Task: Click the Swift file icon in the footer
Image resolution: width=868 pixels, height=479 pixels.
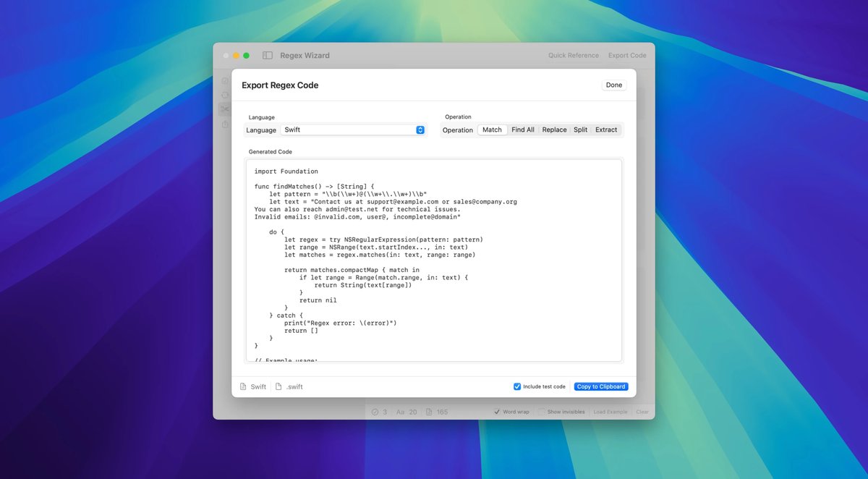Action: click(242, 386)
